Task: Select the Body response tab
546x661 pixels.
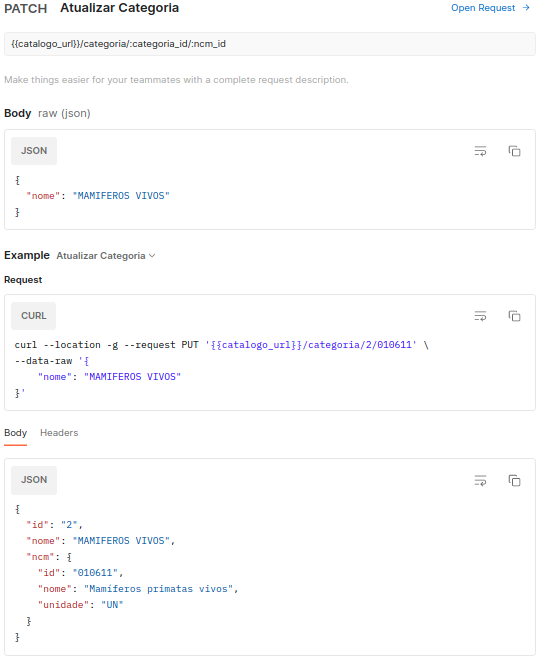Action: 16,433
